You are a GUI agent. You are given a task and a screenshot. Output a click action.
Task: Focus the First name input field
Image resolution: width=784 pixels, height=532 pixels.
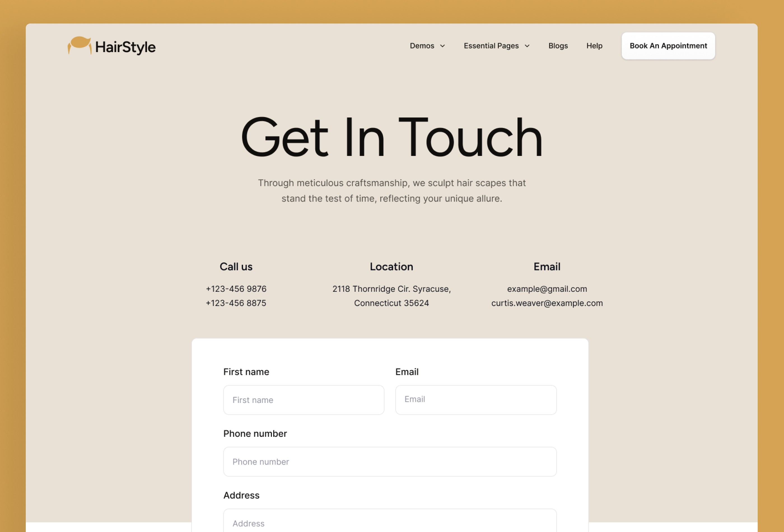click(x=304, y=400)
